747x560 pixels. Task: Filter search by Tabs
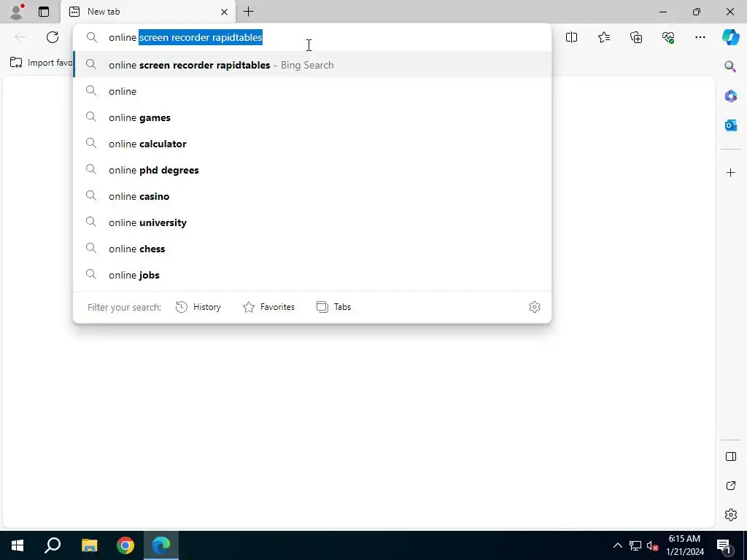coord(333,307)
